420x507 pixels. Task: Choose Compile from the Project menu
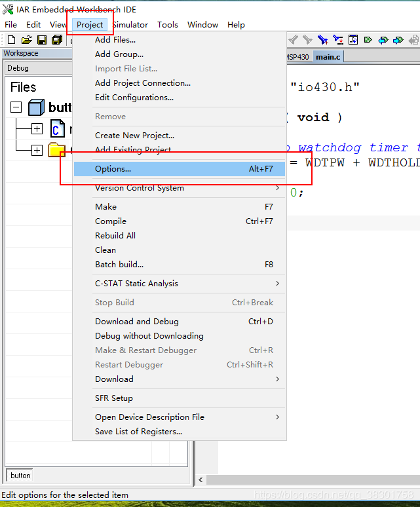pos(180,221)
